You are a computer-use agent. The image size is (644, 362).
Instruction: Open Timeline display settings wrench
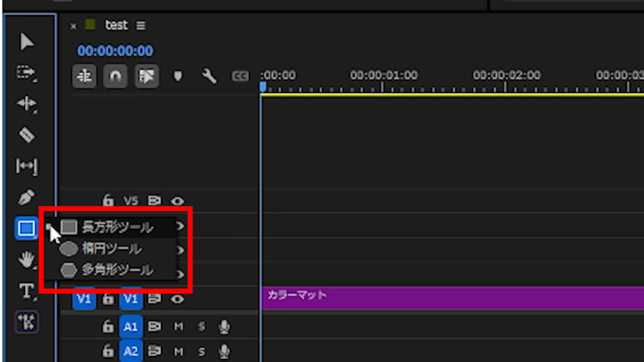[209, 76]
